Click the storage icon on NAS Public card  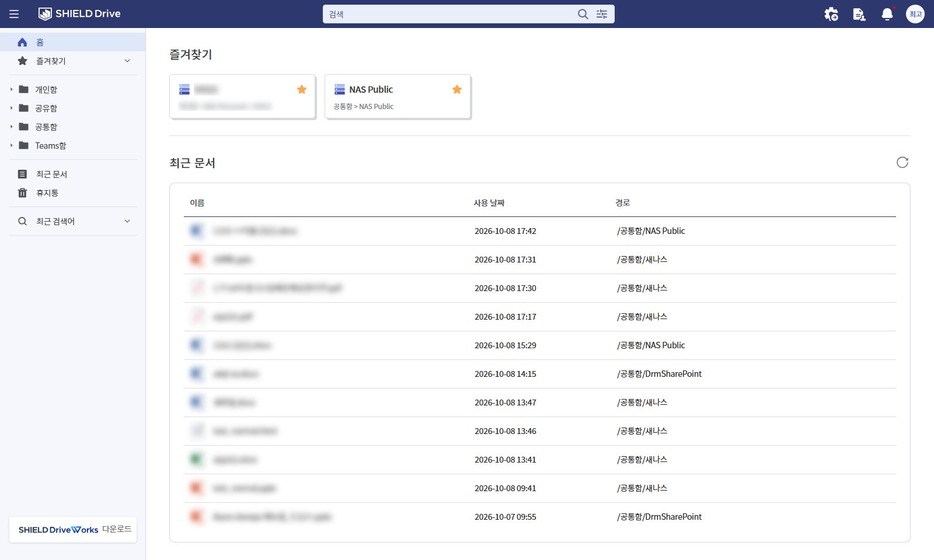pos(340,89)
